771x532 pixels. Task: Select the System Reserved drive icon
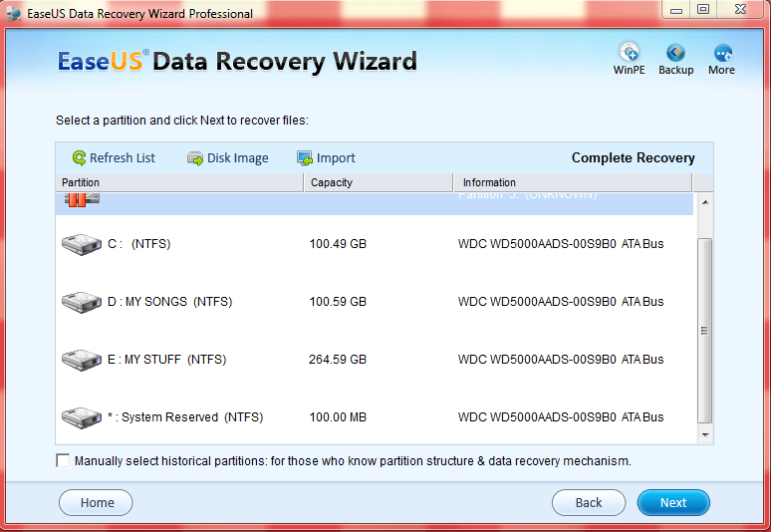click(x=82, y=417)
